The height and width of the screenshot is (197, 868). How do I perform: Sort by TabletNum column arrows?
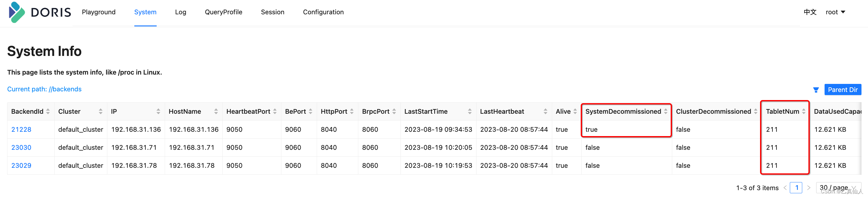pos(803,111)
